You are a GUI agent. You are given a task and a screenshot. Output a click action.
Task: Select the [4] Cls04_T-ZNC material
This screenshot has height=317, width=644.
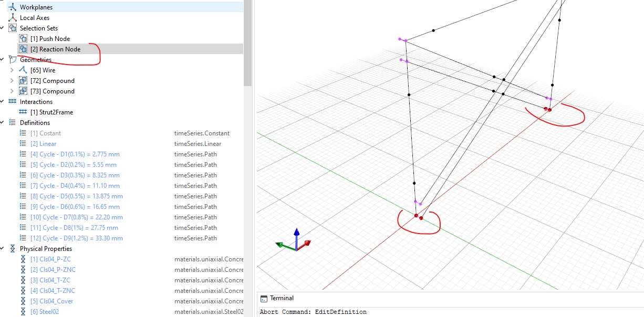tap(53, 290)
